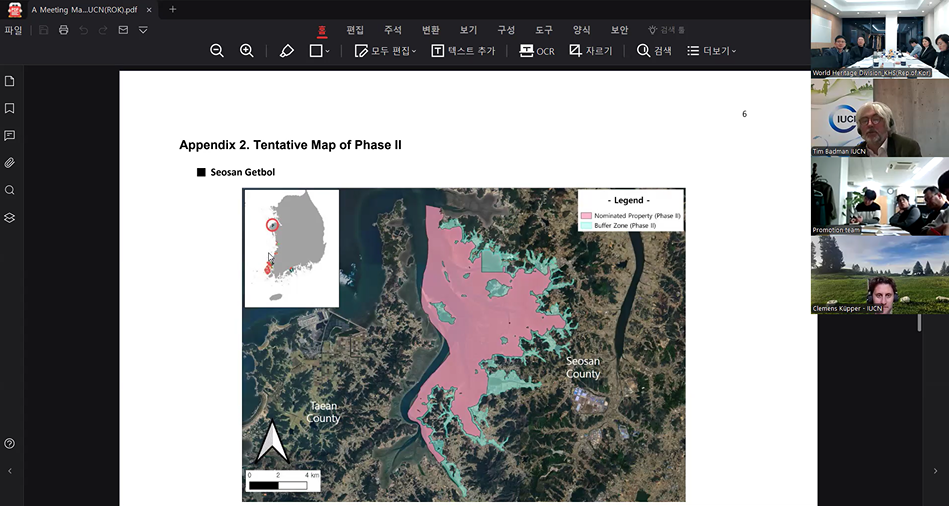Collapse the left sidebar with arrow
The width and height of the screenshot is (949, 506).
[x=10, y=471]
